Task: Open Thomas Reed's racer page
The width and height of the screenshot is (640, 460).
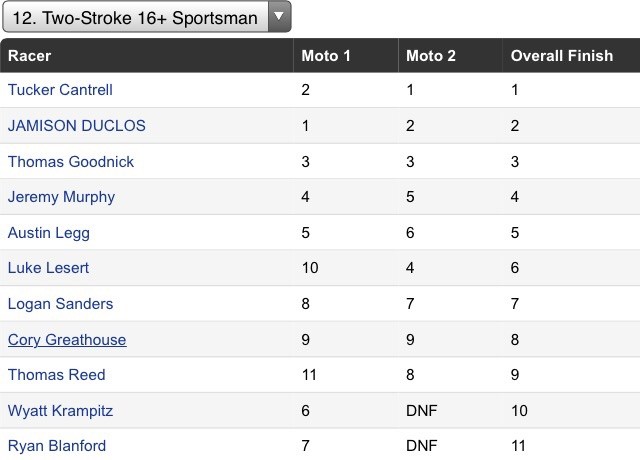Action: coord(56,375)
